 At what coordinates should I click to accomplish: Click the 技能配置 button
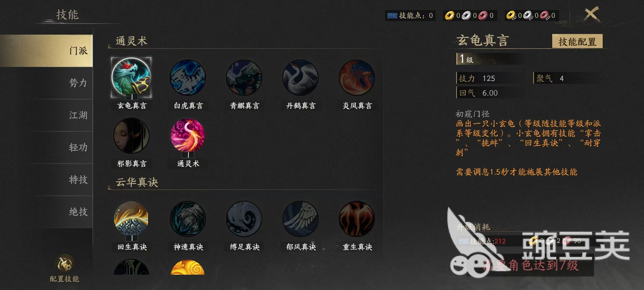click(x=577, y=41)
